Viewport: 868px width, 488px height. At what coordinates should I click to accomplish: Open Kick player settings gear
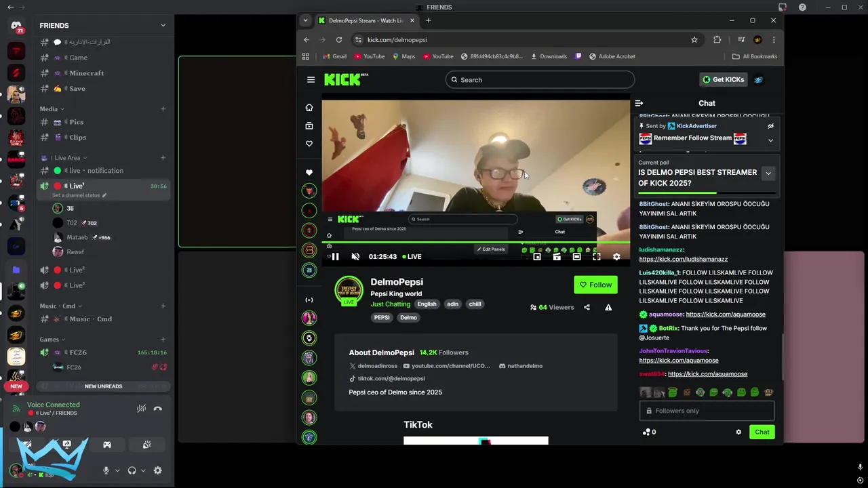tap(616, 257)
